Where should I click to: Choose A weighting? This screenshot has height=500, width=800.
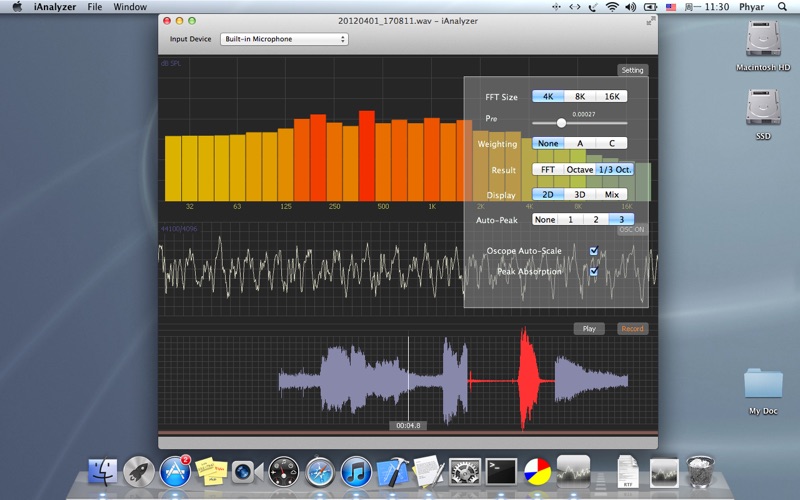(x=580, y=143)
